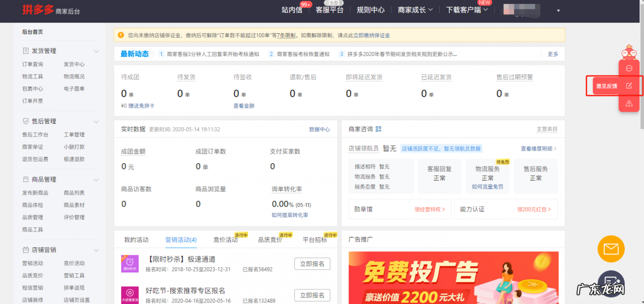Viewport: 644px width, 304px height.
Task: Click the 拼多多 logo in the top bar
Action: (x=39, y=10)
